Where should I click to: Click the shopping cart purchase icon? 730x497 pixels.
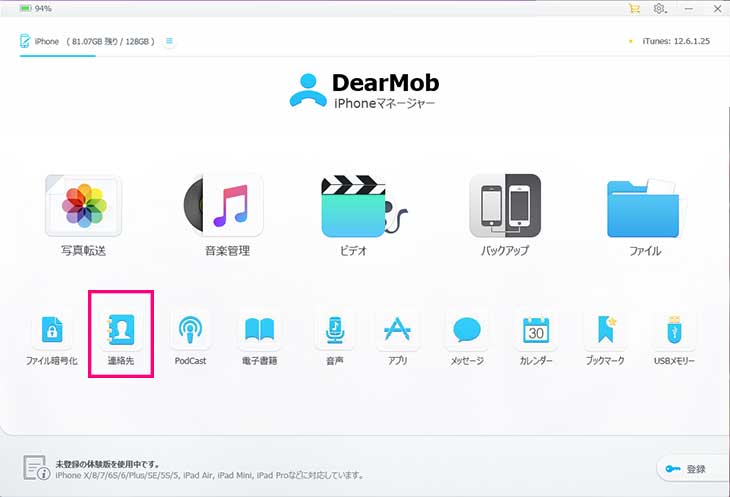pos(634,8)
